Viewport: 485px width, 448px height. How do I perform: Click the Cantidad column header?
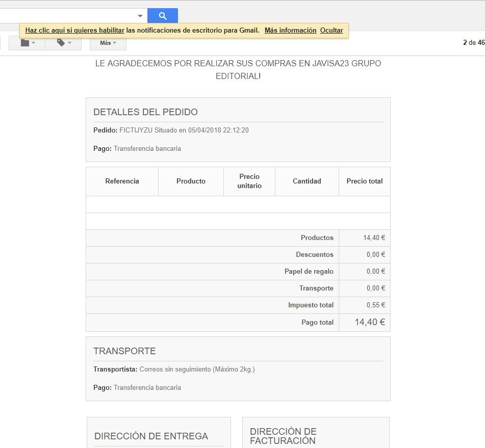pyautogui.click(x=307, y=181)
